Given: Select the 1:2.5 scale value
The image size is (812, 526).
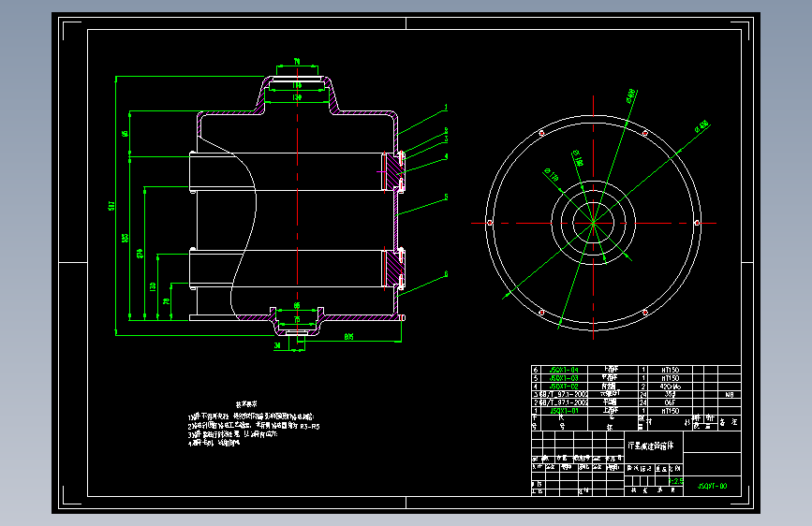Looking at the screenshot, I should tap(676, 481).
